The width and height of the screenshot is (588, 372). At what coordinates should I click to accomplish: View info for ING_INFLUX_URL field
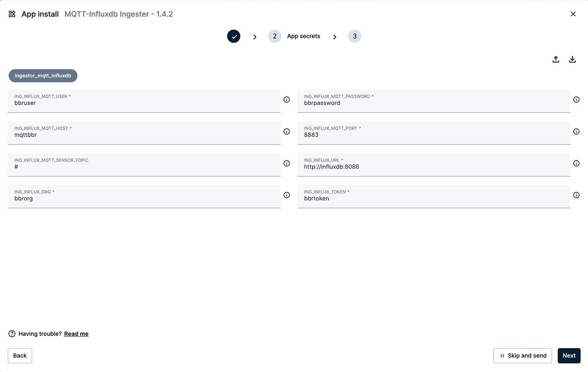click(576, 163)
